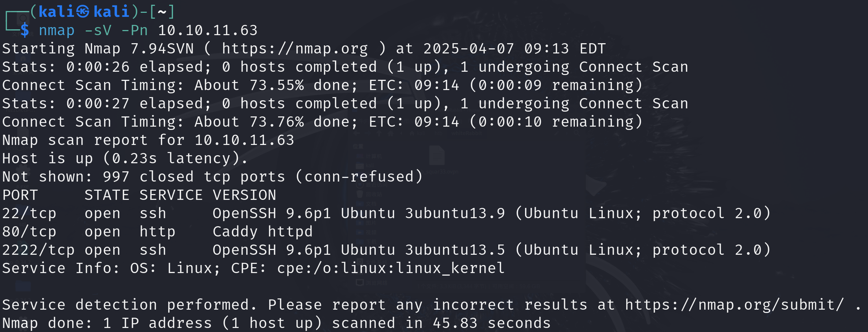Click the nmap command word
Screen dimensions: 868x332
57,31
